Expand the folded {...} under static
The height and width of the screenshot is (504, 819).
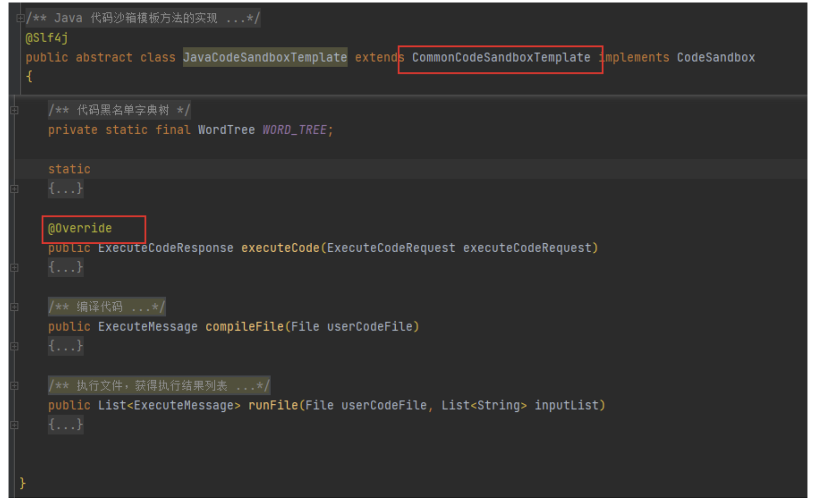(x=66, y=189)
